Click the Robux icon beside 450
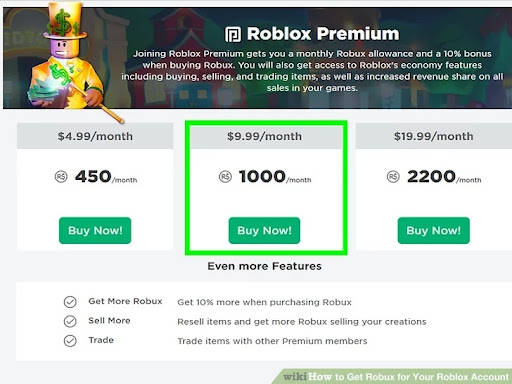Screen dimensions: 512x384 [61, 177]
